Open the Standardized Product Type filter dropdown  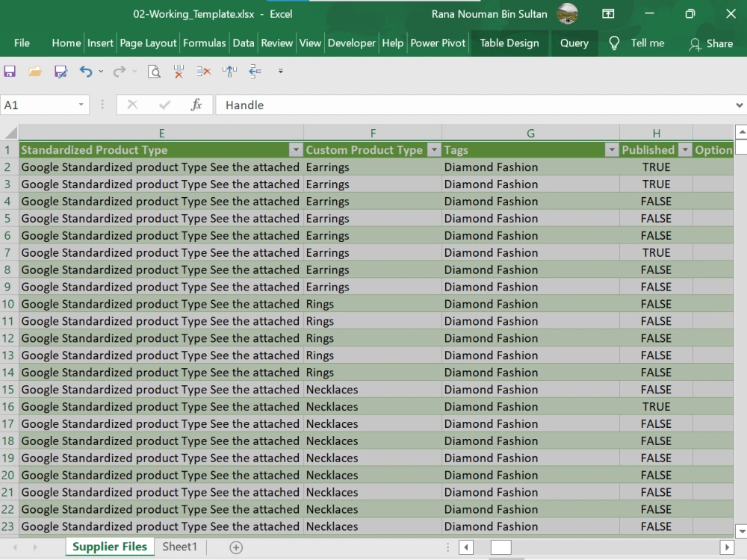pyautogui.click(x=296, y=150)
